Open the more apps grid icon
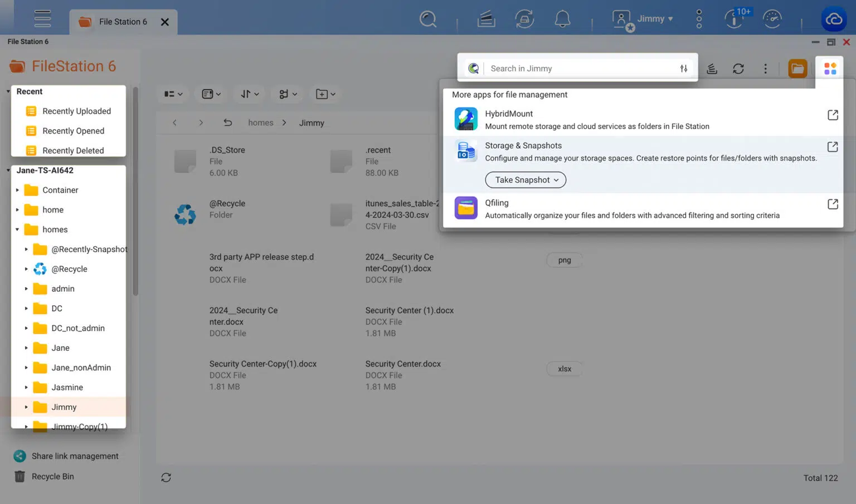This screenshot has height=504, width=856. click(830, 68)
